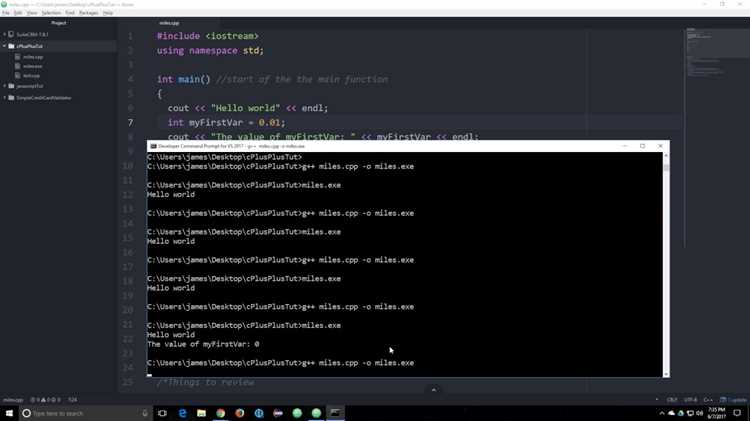Image resolution: width=750 pixels, height=421 pixels.
Task: Click the update notification in status bar
Action: (x=733, y=400)
